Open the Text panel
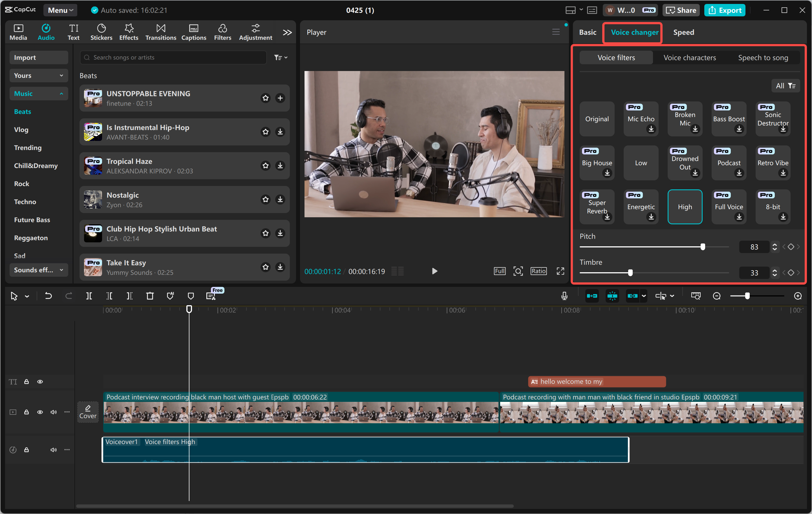 click(74, 32)
